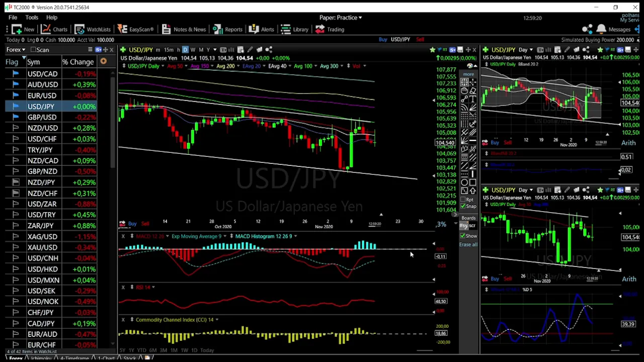644x362 pixels.
Task: Click the top Sell link beside USD/JPY
Action: coord(420,39)
